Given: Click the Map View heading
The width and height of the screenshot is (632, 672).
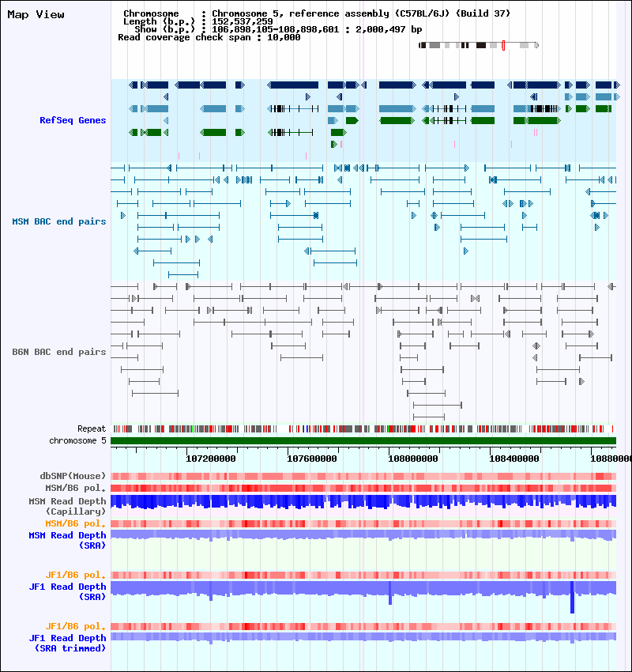Looking at the screenshot, I should (36, 14).
